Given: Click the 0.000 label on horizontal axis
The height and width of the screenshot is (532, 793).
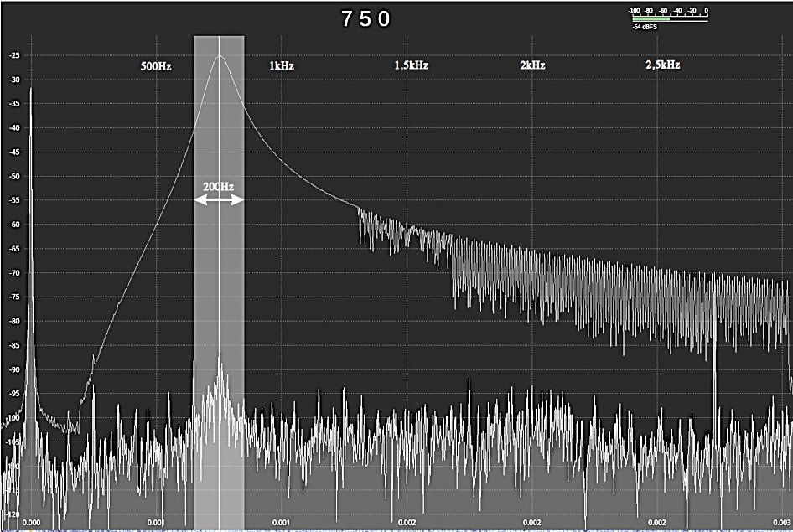Looking at the screenshot, I should (x=31, y=522).
